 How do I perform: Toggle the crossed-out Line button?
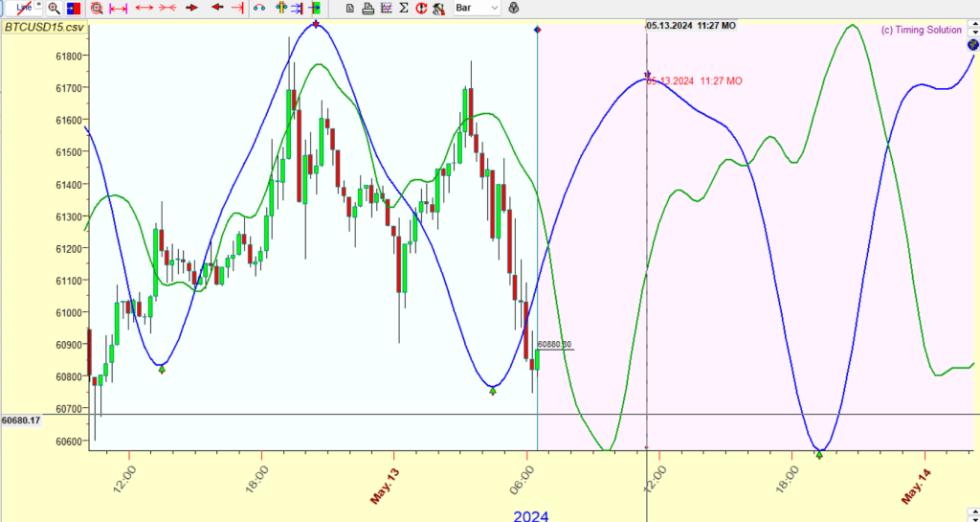pos(25,8)
